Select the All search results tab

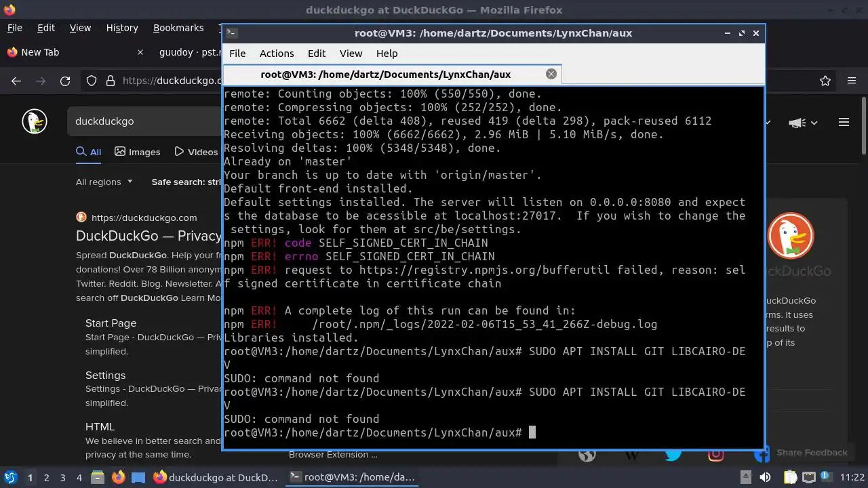coord(89,152)
